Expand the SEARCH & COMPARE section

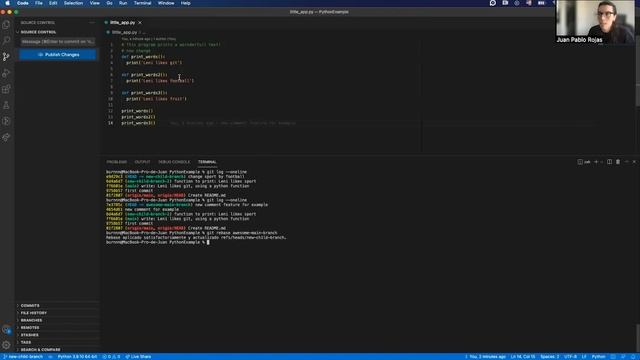point(57,350)
